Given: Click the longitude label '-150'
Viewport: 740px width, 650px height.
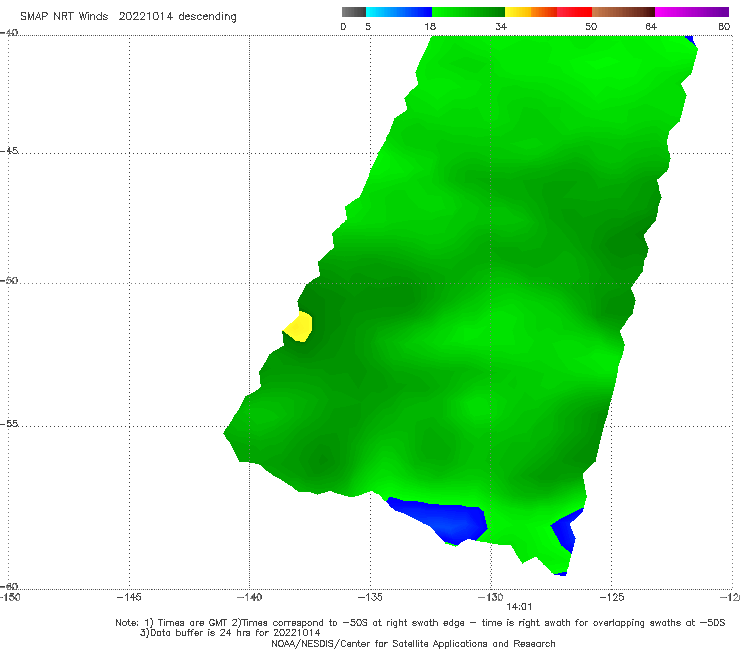Looking at the screenshot, I should [x=10, y=598].
